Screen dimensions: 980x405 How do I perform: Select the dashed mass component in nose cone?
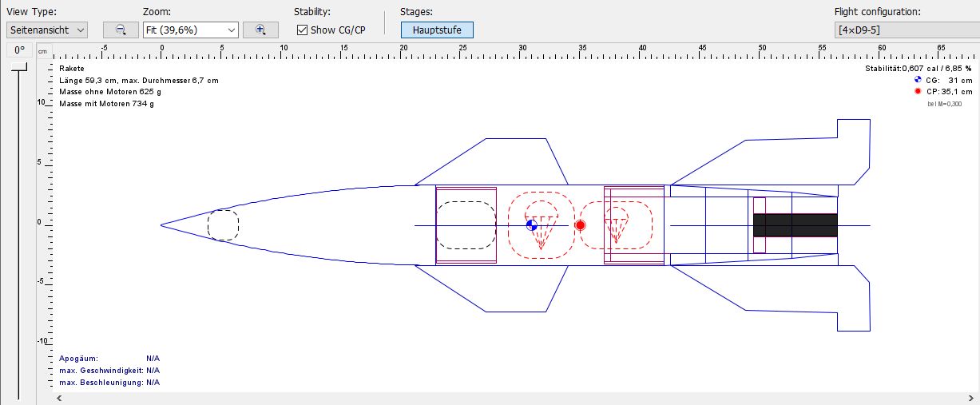point(223,224)
